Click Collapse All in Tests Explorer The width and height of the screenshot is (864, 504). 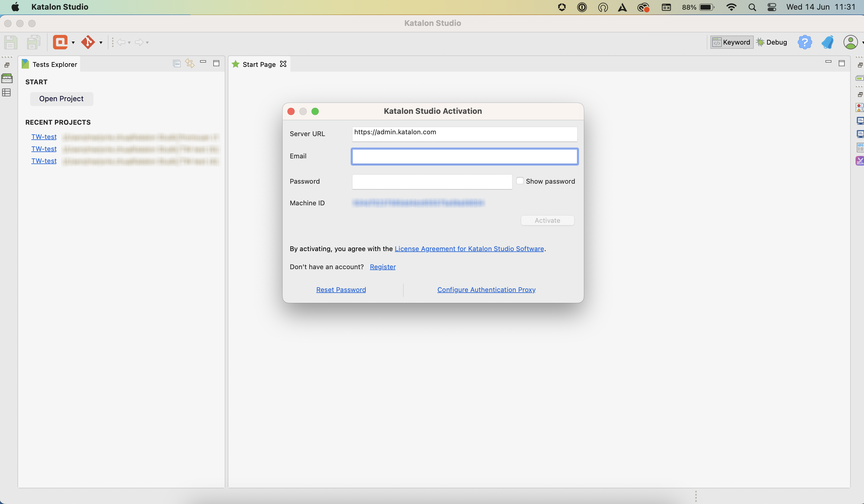[x=177, y=64]
